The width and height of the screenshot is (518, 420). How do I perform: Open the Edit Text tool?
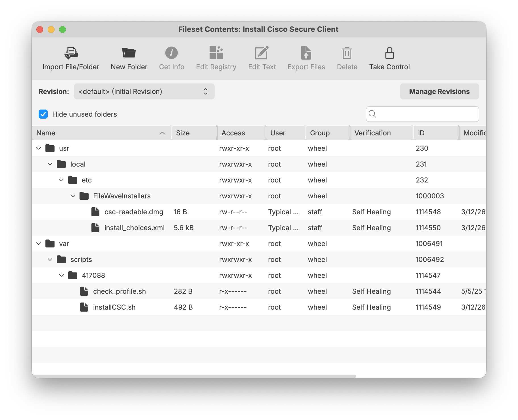pyautogui.click(x=262, y=53)
